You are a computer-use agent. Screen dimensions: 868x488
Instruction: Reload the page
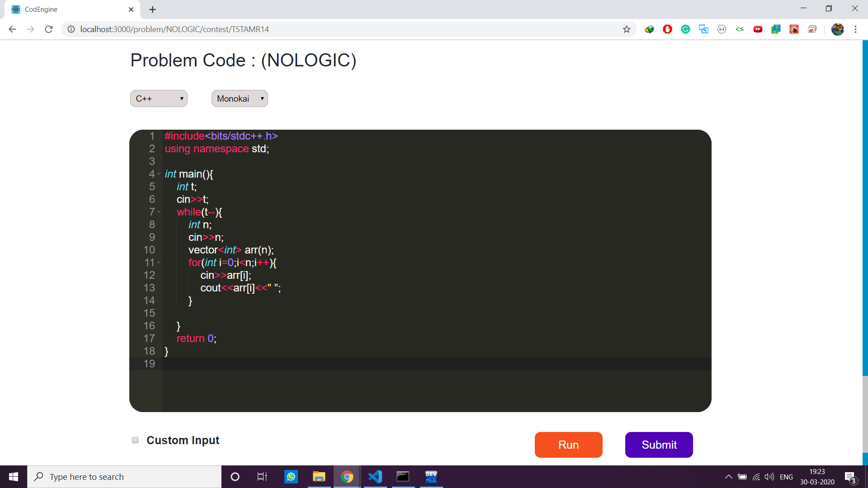coord(49,29)
